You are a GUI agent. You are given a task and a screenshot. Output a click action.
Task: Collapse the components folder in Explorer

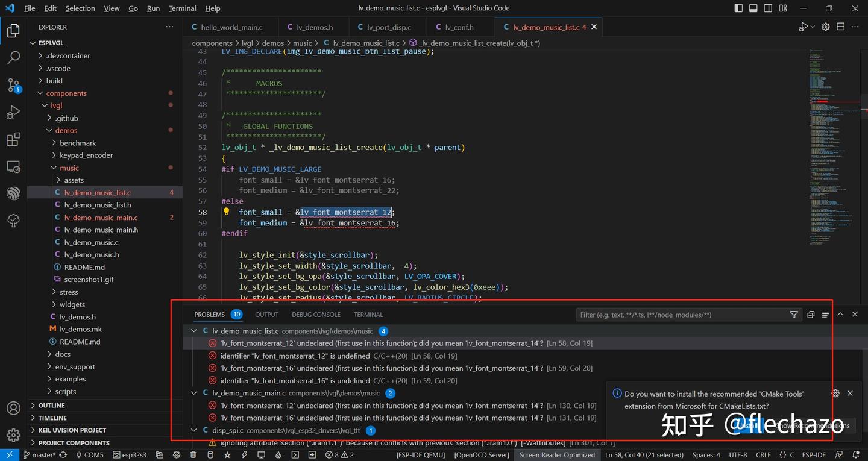coord(40,93)
